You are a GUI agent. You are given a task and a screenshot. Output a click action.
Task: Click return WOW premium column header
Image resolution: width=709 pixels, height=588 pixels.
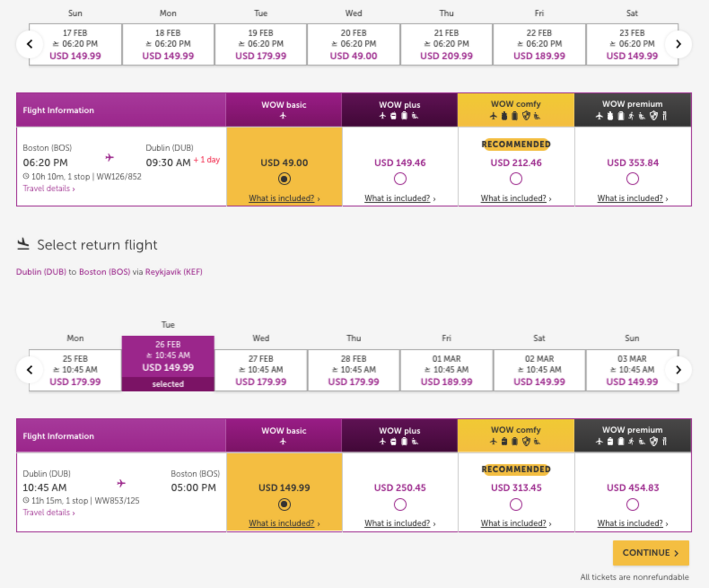(x=633, y=435)
